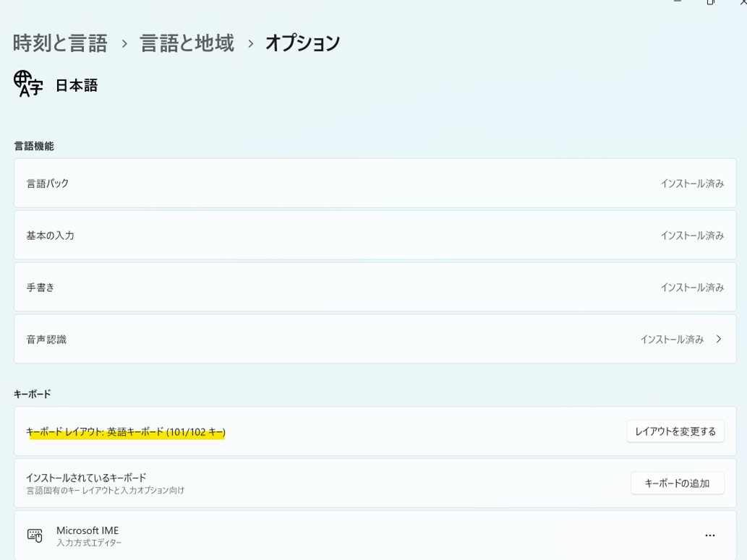This screenshot has width=747, height=560.
Task: Select the 基本の入力 row label
Action: 51,236
